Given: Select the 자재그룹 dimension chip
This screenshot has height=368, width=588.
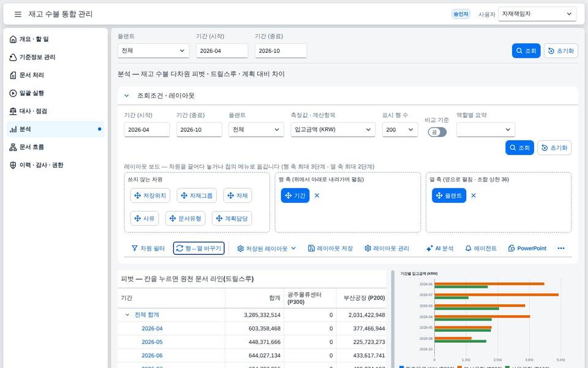Looking at the screenshot, I should [x=197, y=196].
